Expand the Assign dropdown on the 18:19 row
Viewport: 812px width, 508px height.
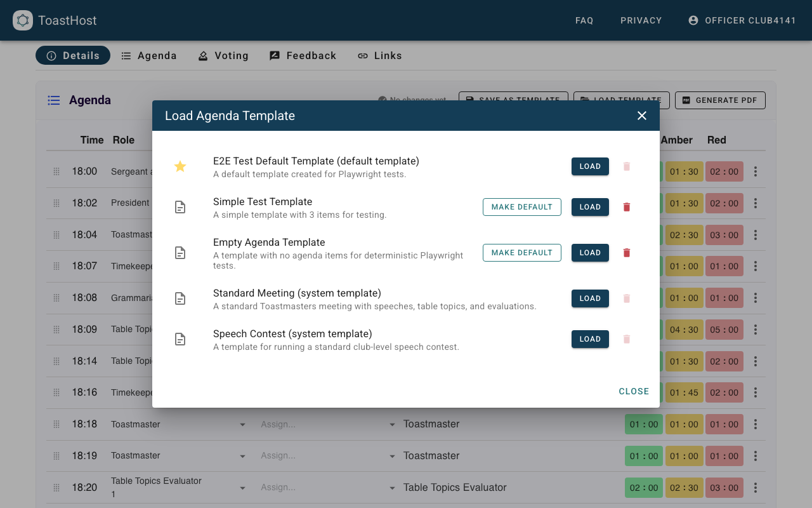pyautogui.click(x=392, y=455)
